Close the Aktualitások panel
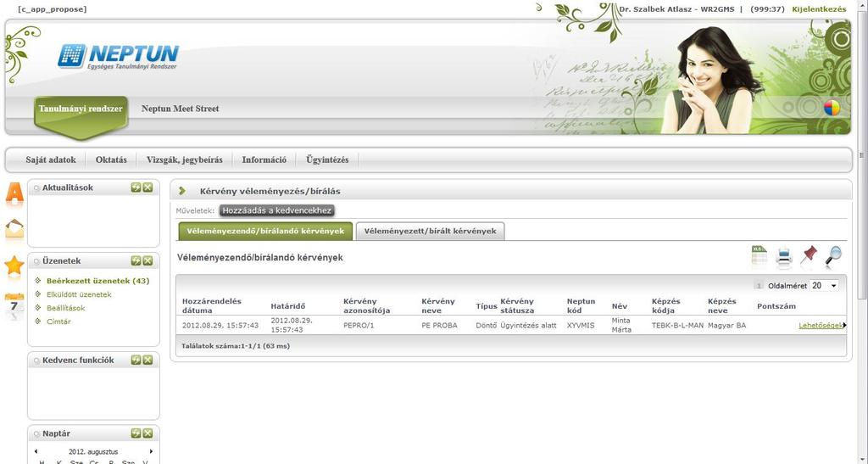 click(x=147, y=187)
